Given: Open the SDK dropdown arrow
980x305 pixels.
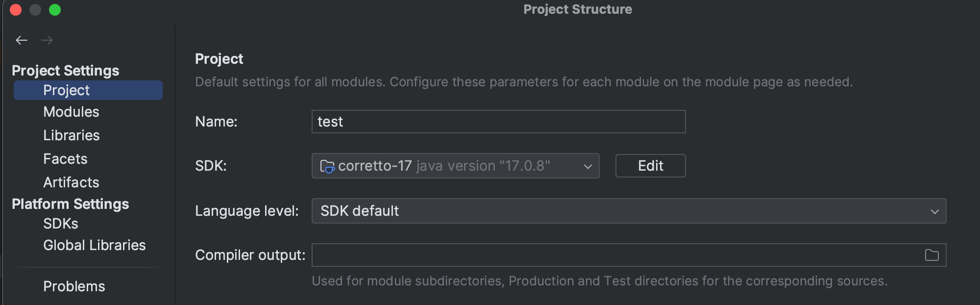Looking at the screenshot, I should 588,167.
